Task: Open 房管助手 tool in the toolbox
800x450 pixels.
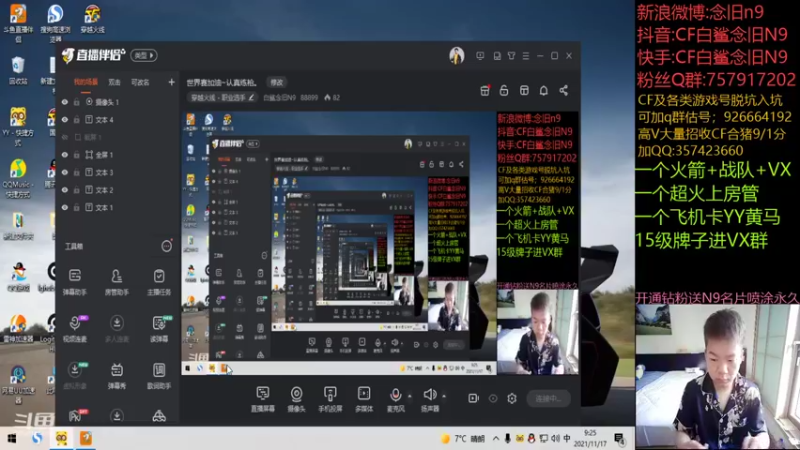Action: pyautogui.click(x=117, y=282)
